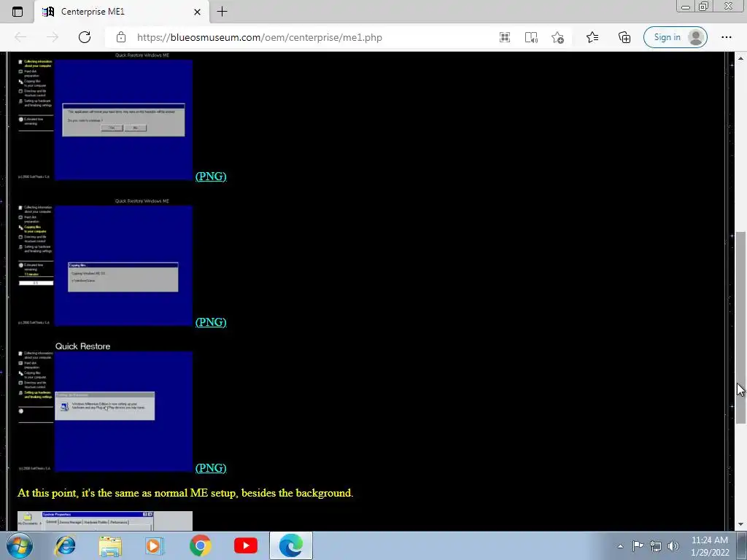The width and height of the screenshot is (747, 560).
Task: Open the restore confirmation dialog thumbnail
Action: click(105, 116)
